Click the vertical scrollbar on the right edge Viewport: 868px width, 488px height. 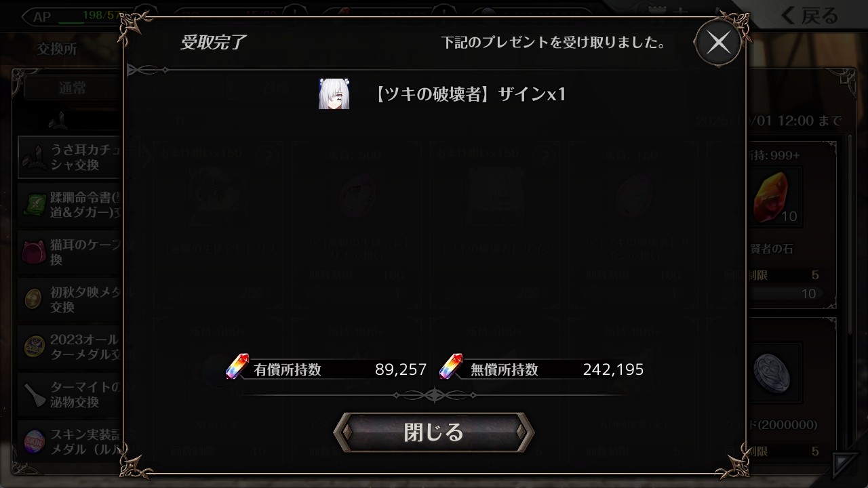pyautogui.click(x=851, y=234)
